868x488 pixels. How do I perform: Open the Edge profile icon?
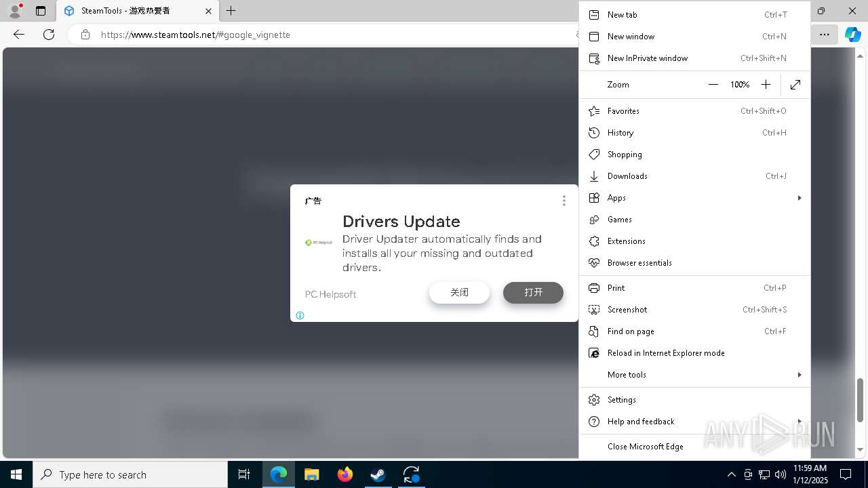point(14,11)
